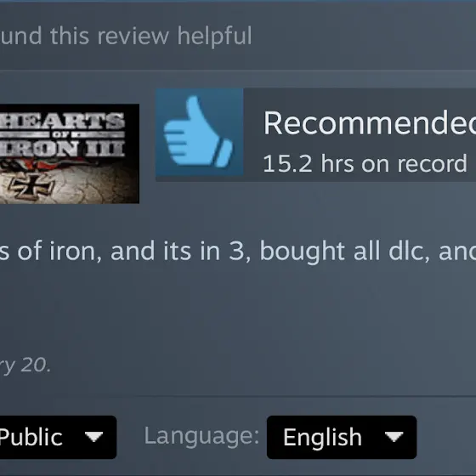Click the blue thumbs up recommendation icon

point(198,132)
